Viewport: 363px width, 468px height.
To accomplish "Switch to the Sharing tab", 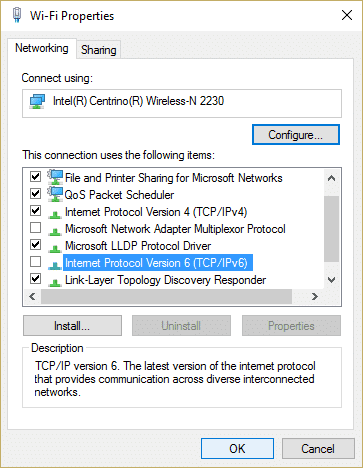I will click(99, 50).
